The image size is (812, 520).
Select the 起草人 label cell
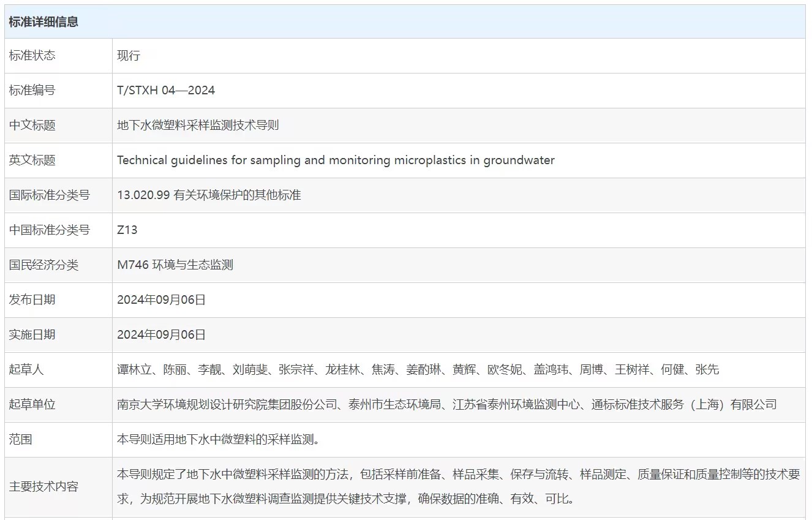click(58, 370)
